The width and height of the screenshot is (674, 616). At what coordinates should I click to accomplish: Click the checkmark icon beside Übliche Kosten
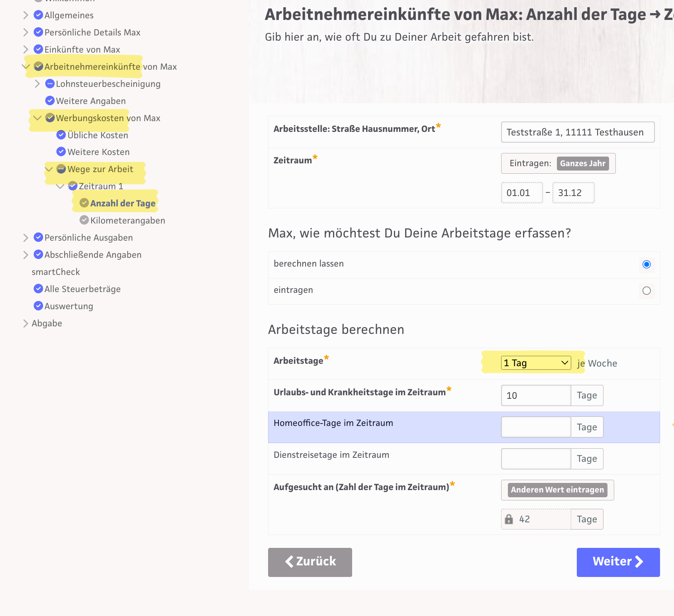coord(61,135)
